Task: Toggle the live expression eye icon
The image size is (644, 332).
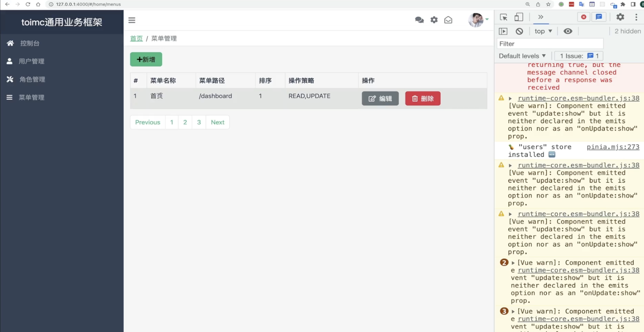Action: pyautogui.click(x=568, y=31)
